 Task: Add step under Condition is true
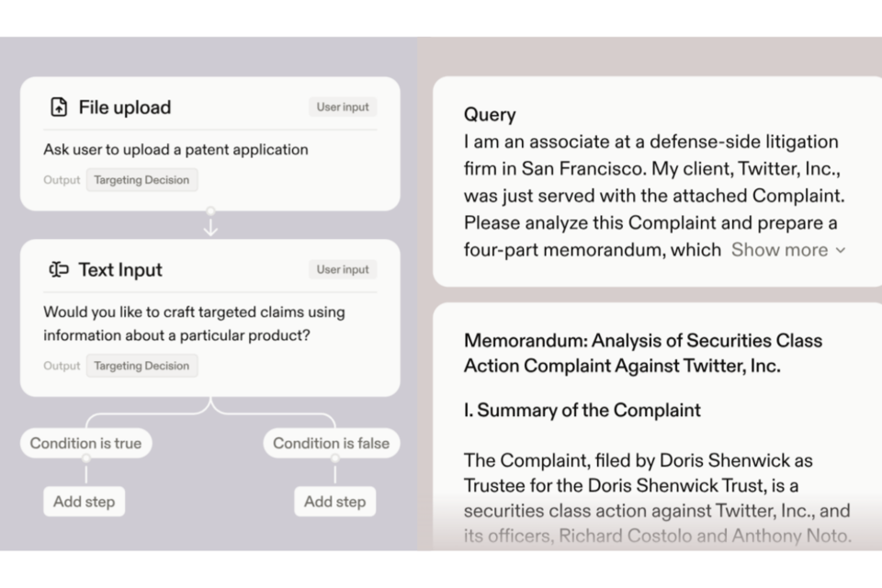click(85, 502)
